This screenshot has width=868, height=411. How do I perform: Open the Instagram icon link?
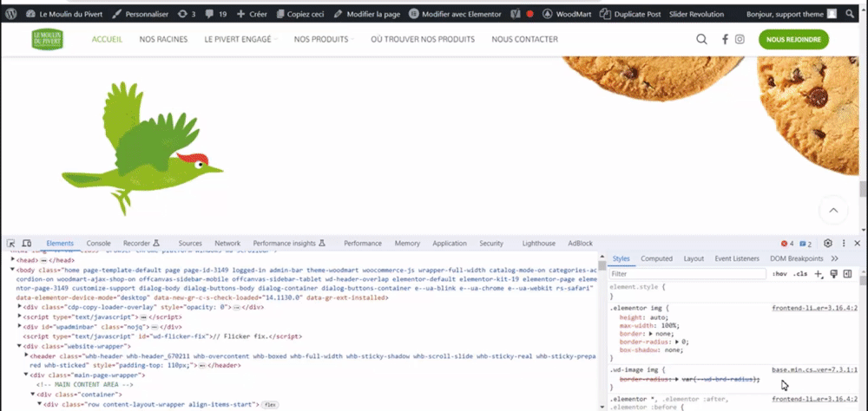[x=740, y=39]
